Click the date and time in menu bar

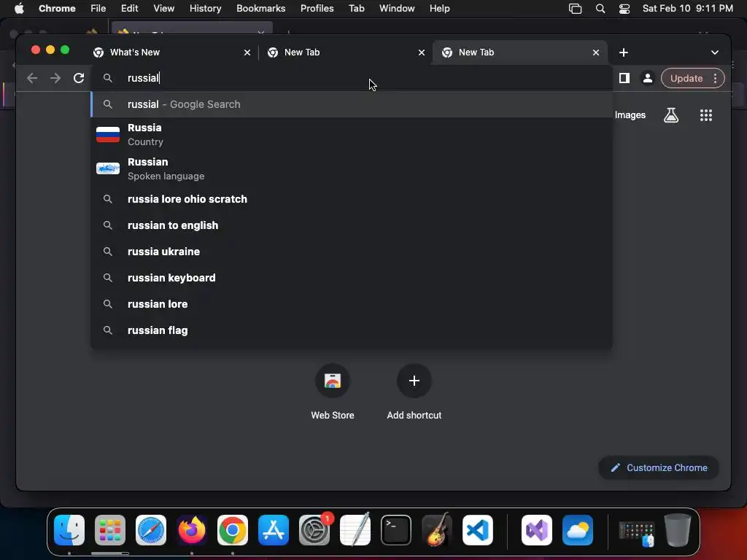point(687,9)
